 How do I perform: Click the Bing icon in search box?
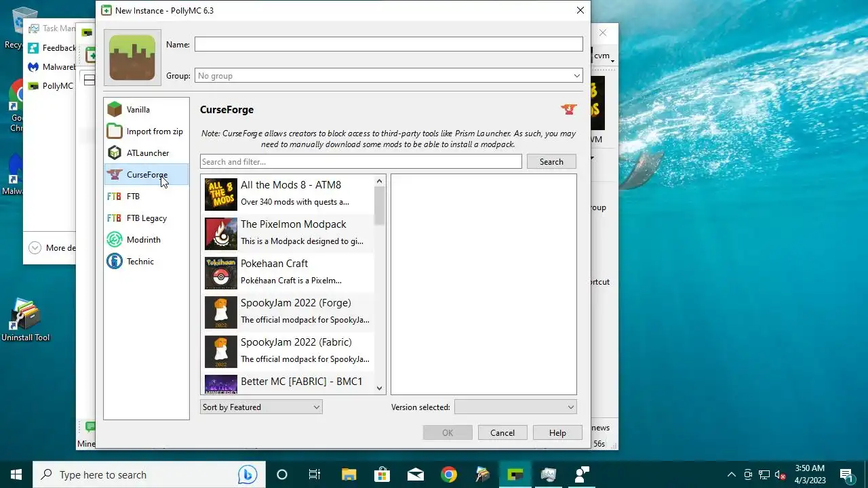tap(247, 475)
